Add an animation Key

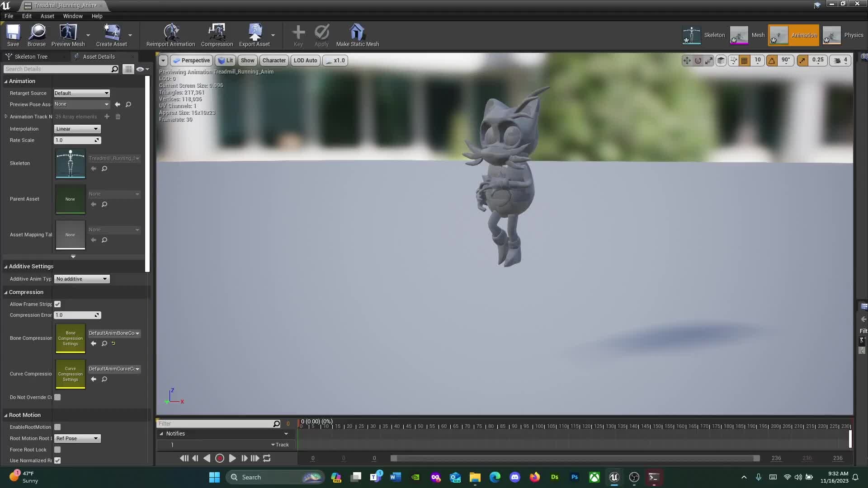click(x=298, y=35)
